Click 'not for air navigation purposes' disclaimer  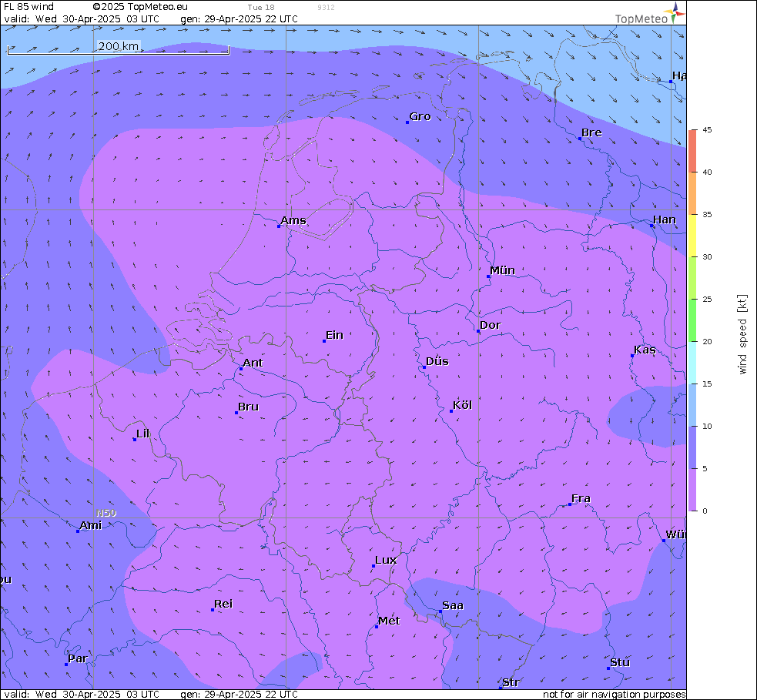click(614, 694)
